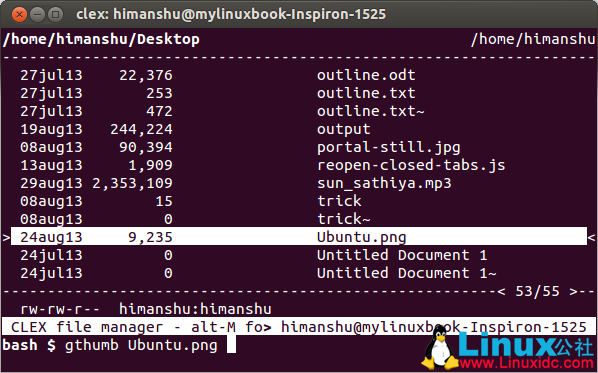Click the 13aug13 date entry
The height and width of the screenshot is (373, 598).
click(51, 165)
